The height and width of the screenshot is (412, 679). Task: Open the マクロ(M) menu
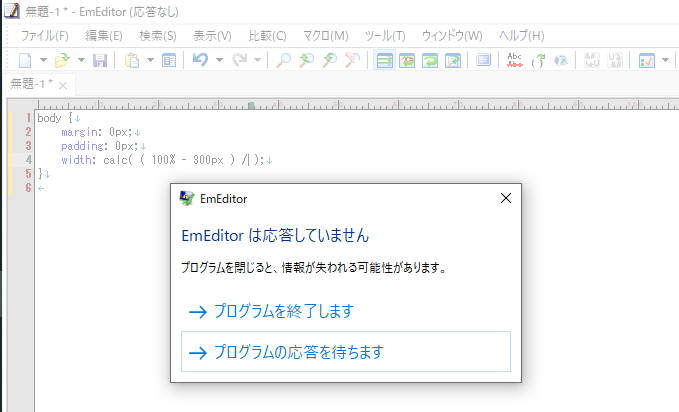(326, 36)
